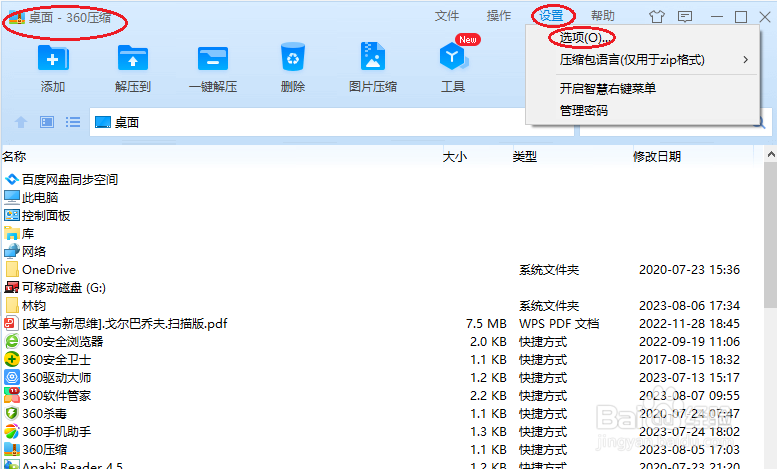The image size is (777, 469).
Task: Click the 桌面 address path field
Action: click(331, 122)
